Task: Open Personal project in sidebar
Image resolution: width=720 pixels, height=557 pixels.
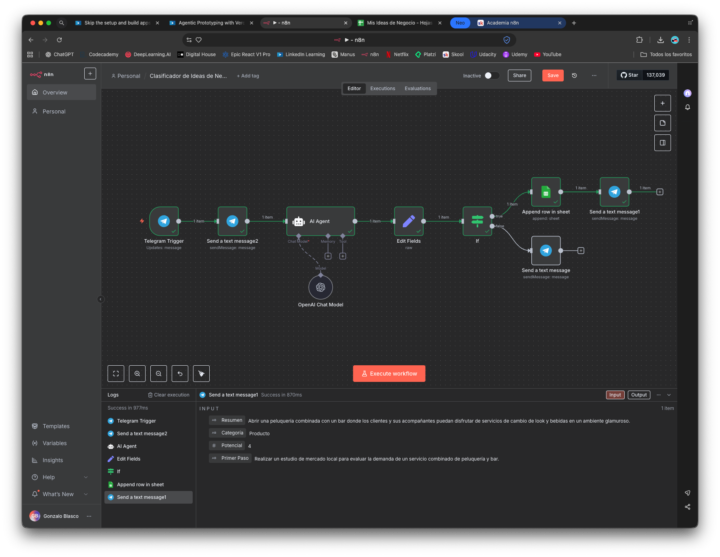Action: [62, 112]
